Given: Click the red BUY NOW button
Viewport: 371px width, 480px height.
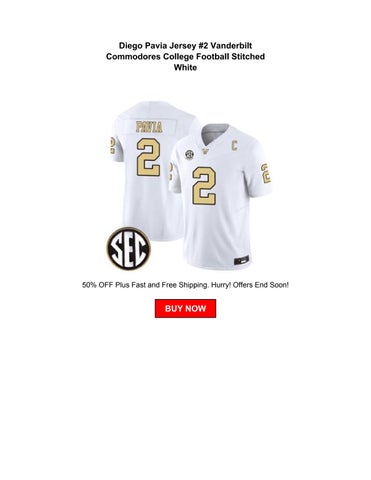Looking at the screenshot, I should point(185,308).
